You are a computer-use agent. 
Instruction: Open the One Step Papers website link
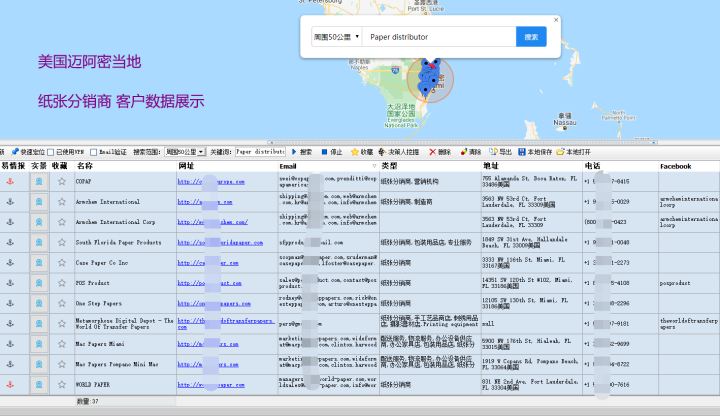(x=214, y=304)
